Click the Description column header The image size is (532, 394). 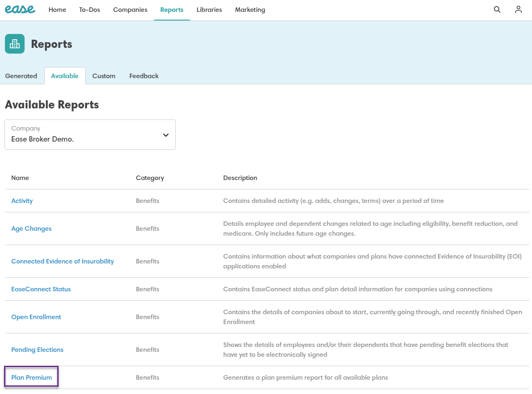tap(240, 178)
